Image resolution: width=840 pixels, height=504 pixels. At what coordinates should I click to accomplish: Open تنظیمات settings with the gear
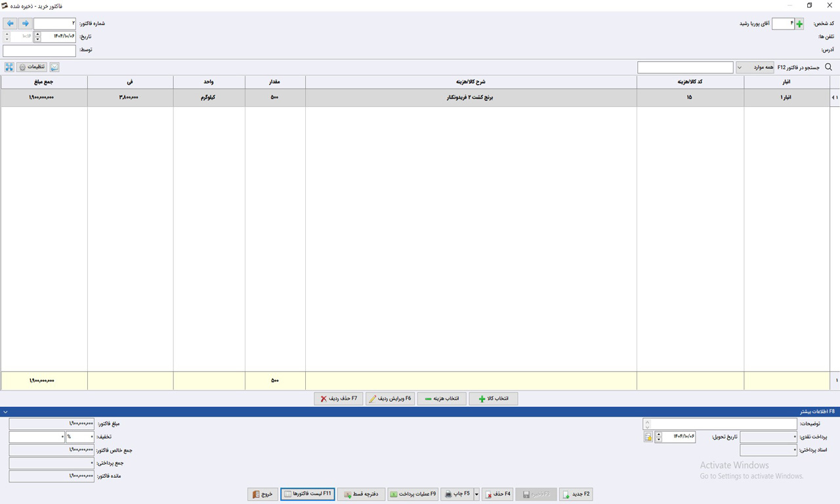pos(31,67)
